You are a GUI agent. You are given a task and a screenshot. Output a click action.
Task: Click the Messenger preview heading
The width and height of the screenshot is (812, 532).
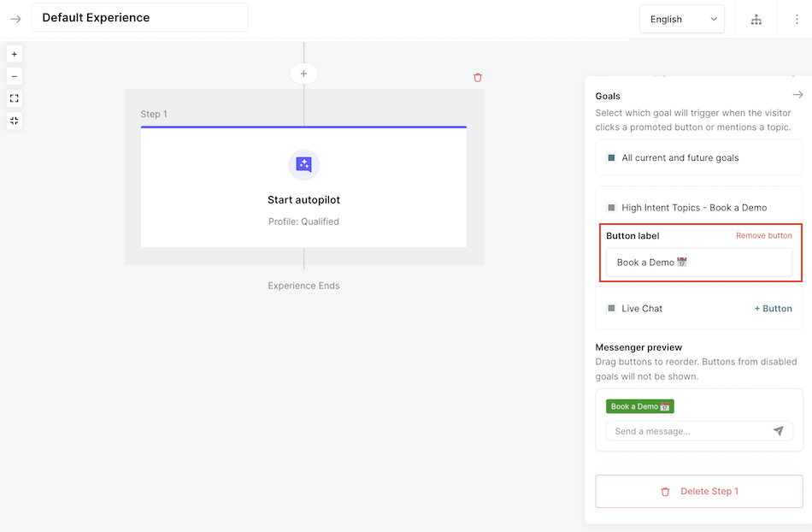point(638,347)
